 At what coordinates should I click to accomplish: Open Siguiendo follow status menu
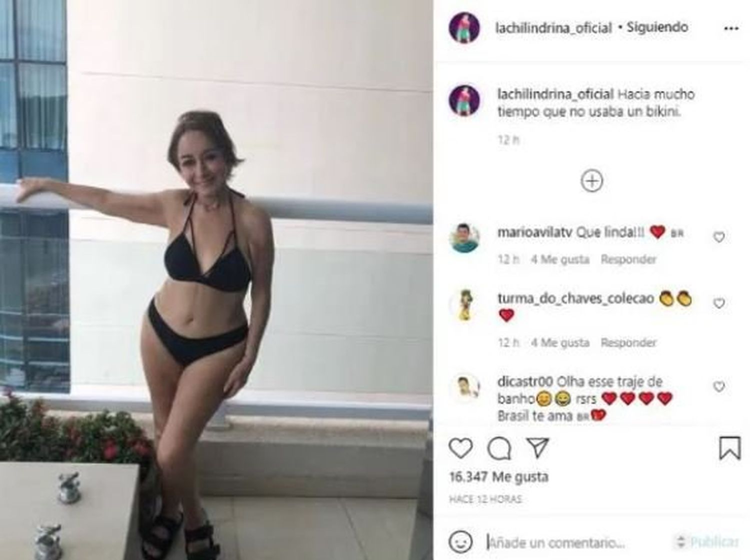(x=657, y=27)
